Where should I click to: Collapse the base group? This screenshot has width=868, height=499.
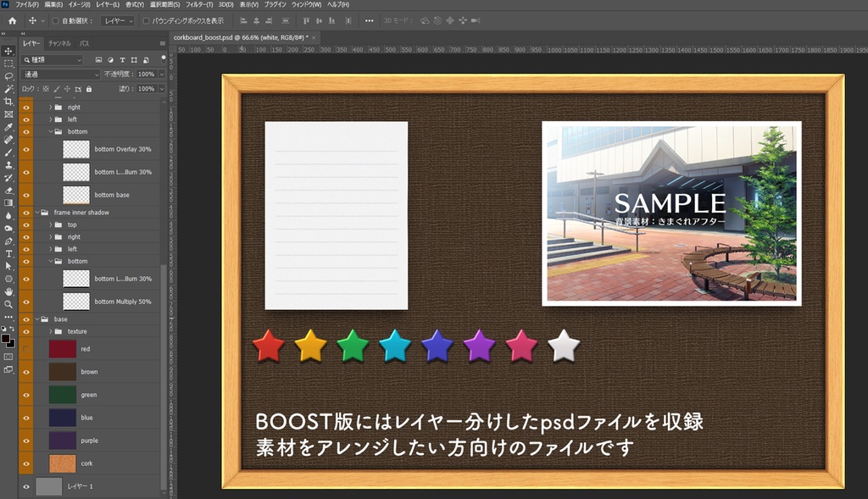(37, 319)
